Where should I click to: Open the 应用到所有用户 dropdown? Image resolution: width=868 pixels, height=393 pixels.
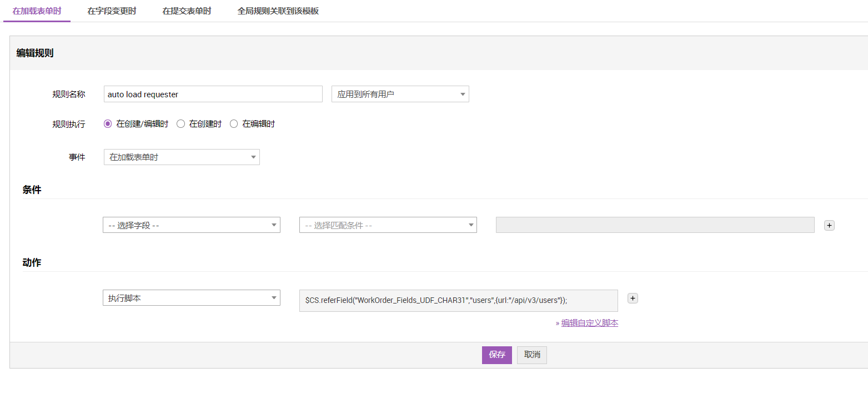(400, 94)
